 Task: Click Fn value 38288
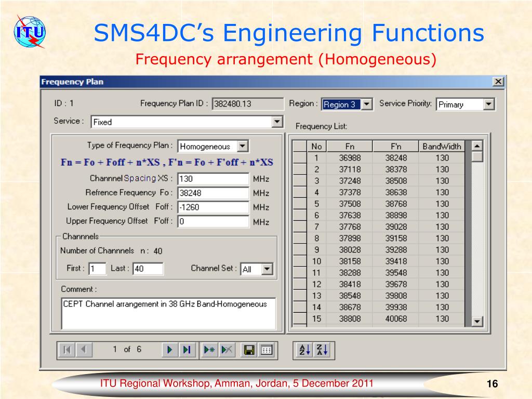(x=350, y=273)
